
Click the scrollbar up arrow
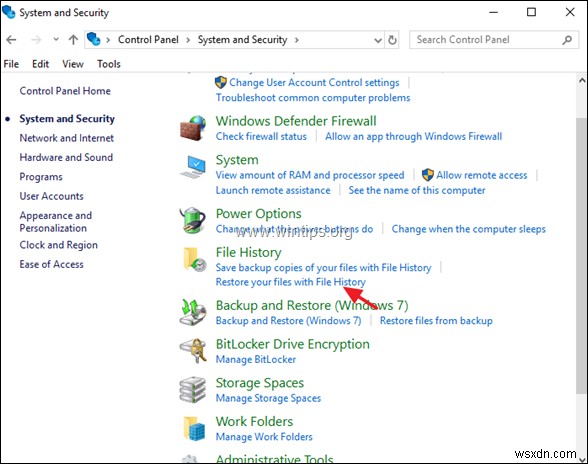pyautogui.click(x=582, y=80)
